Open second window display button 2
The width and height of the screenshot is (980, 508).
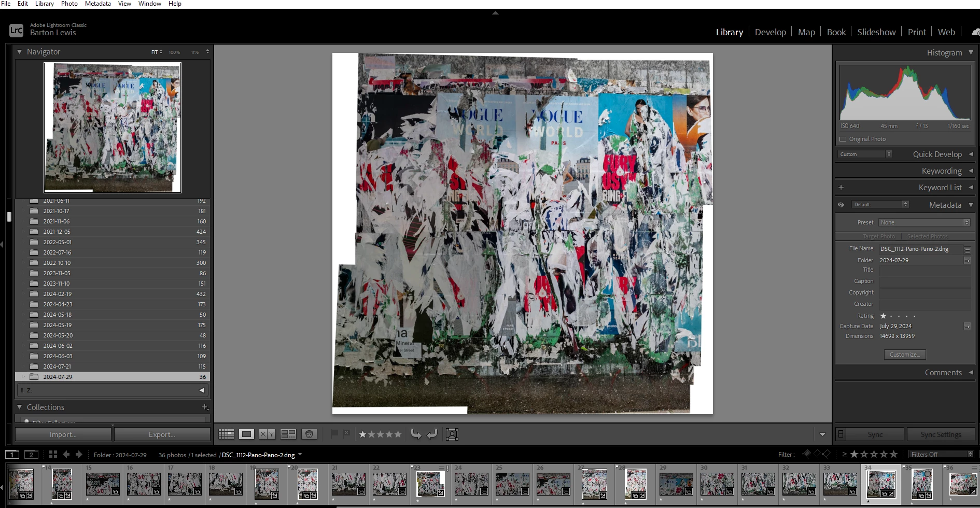(x=31, y=455)
